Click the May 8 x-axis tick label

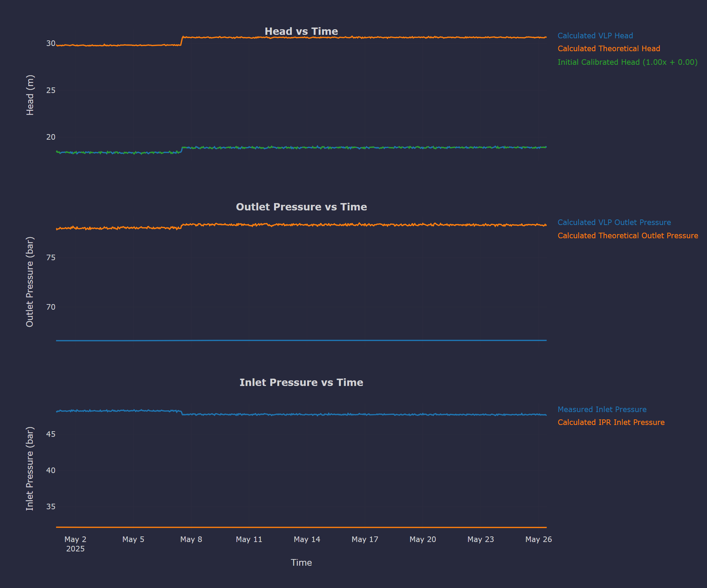(191, 539)
